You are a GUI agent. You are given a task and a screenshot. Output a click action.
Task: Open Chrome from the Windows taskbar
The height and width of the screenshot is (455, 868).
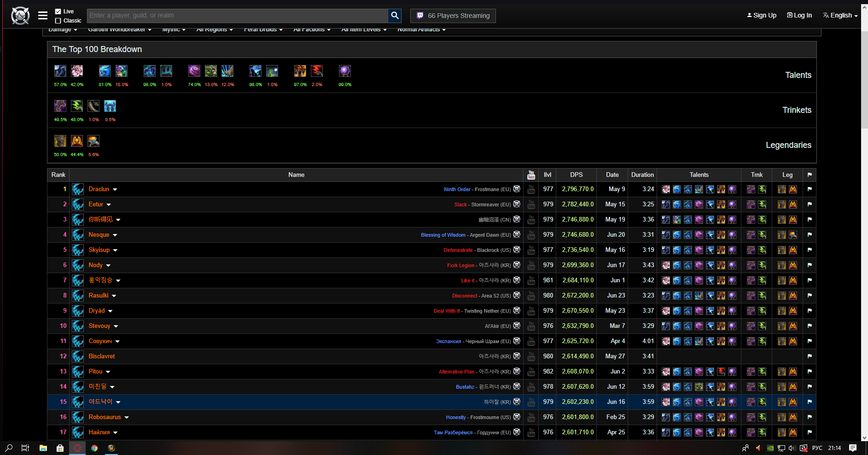[94, 448]
